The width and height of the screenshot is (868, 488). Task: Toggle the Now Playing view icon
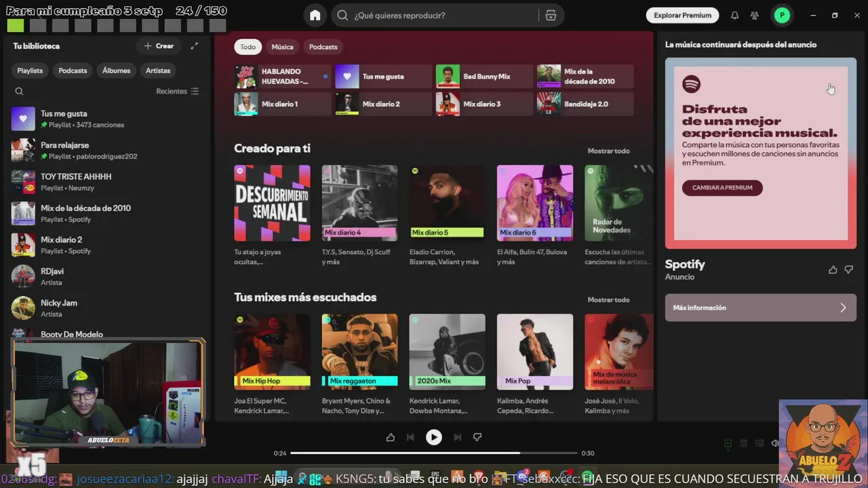click(728, 443)
